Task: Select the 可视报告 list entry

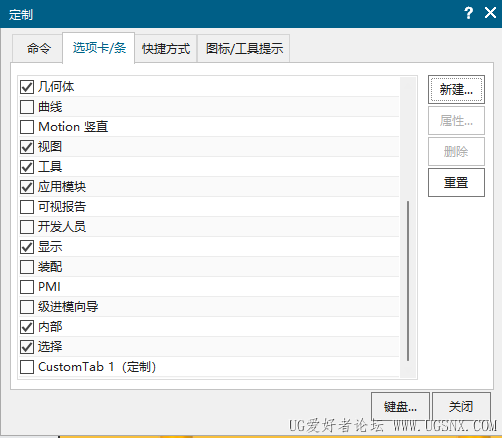Action: (209, 207)
